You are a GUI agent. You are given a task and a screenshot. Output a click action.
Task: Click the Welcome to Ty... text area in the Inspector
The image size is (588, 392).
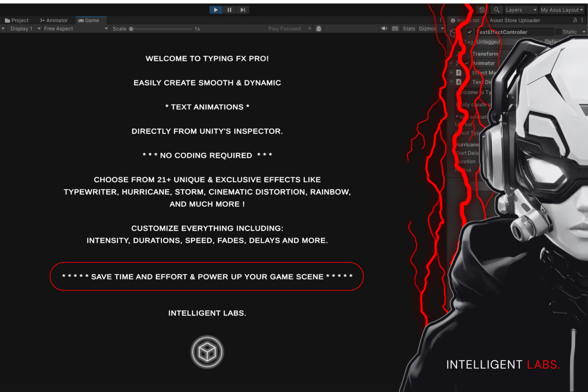click(474, 104)
